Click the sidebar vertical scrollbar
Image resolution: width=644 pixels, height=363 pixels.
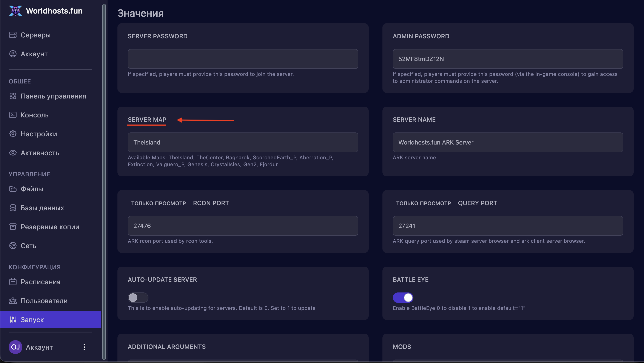point(104,181)
